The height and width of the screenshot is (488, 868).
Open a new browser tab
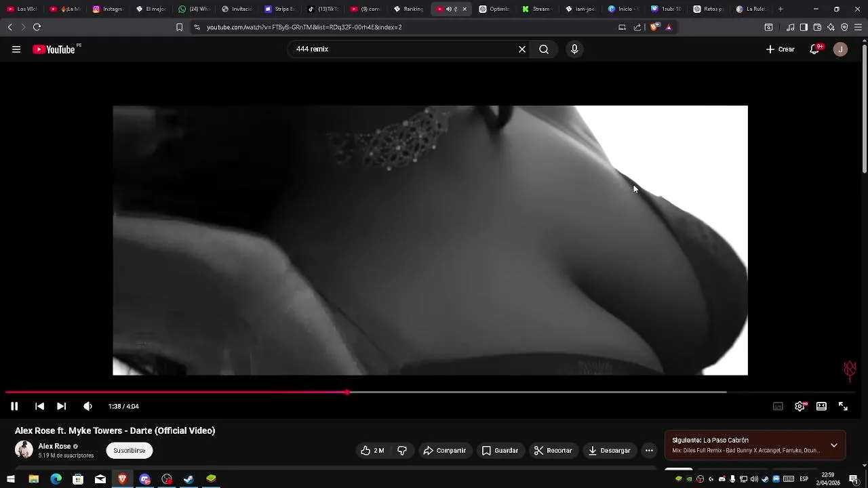tap(781, 9)
